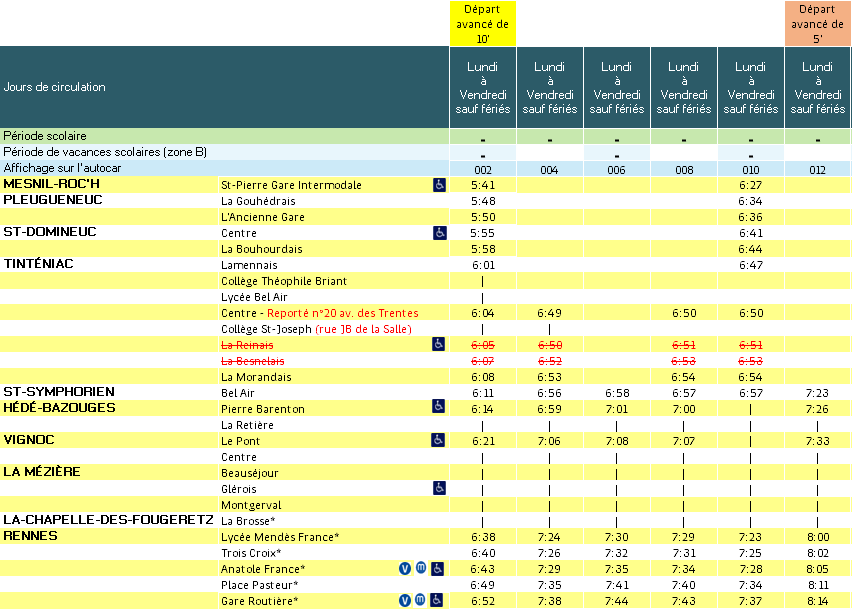The image size is (852, 610).
Task: Click the 'La Bouhourdais' stop name
Action: (261, 249)
